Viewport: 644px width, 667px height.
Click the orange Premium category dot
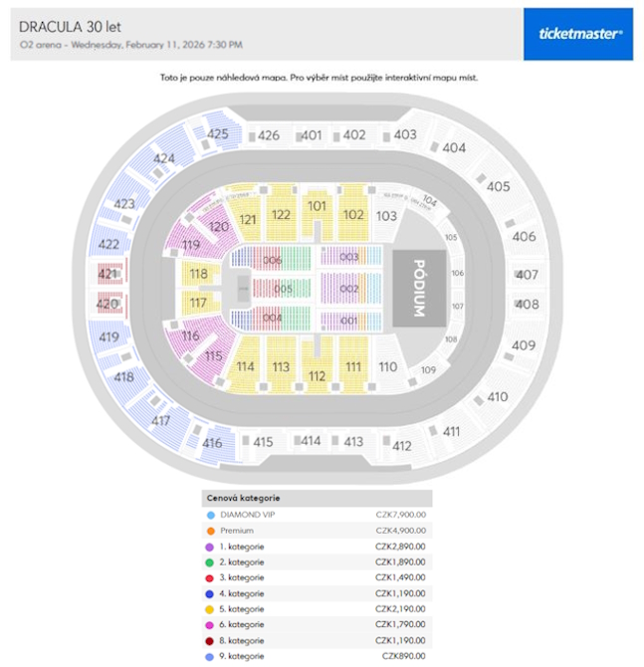211,531
